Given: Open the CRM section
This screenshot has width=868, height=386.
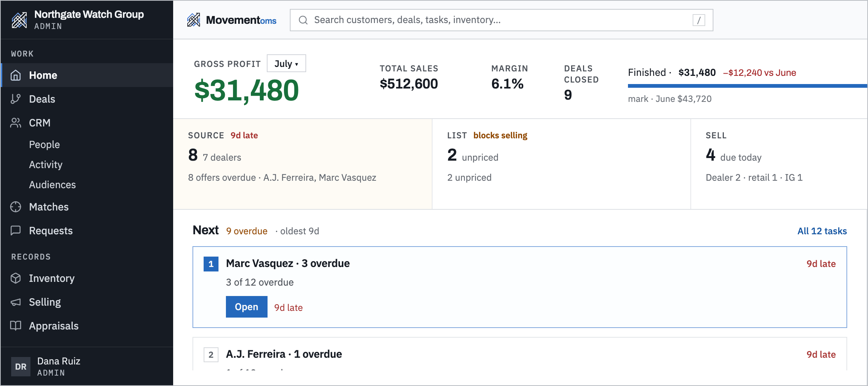Looking at the screenshot, I should (87, 123).
